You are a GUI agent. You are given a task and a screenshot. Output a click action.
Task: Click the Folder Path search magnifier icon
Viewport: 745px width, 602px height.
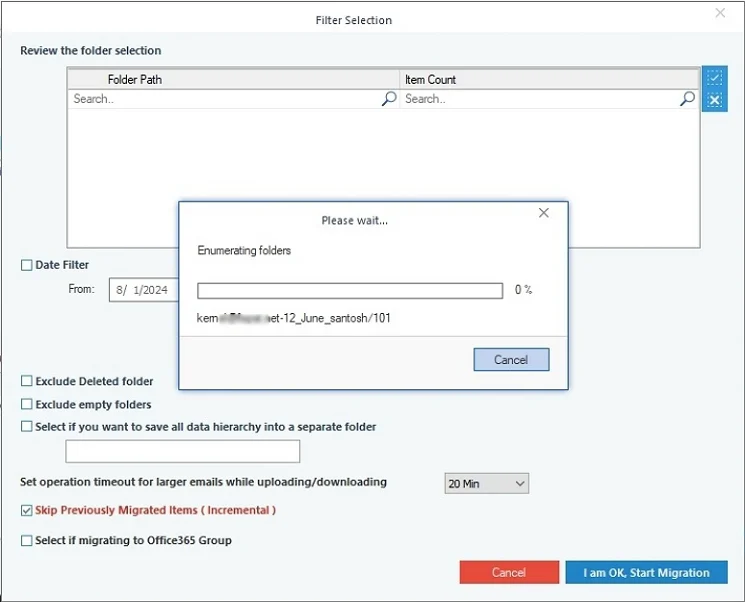coord(389,99)
